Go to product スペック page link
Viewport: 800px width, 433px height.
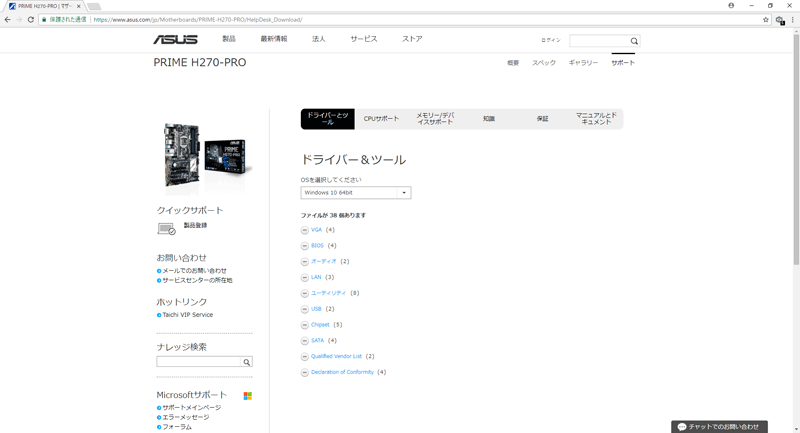[544, 63]
